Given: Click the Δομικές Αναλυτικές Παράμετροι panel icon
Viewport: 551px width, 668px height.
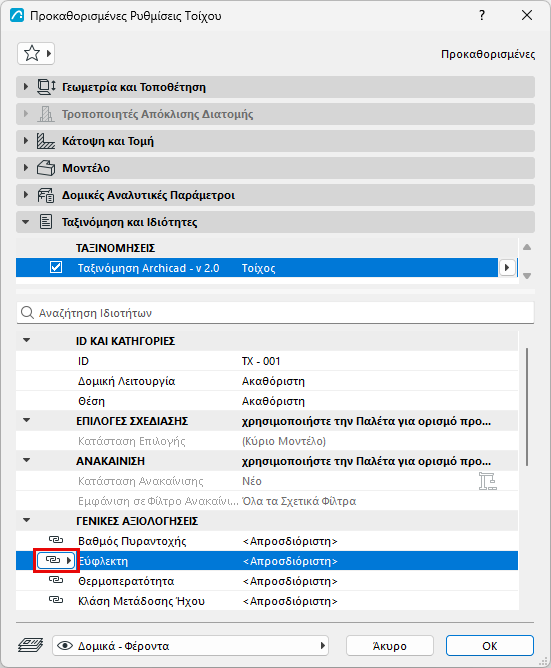Looking at the screenshot, I should tap(46, 195).
